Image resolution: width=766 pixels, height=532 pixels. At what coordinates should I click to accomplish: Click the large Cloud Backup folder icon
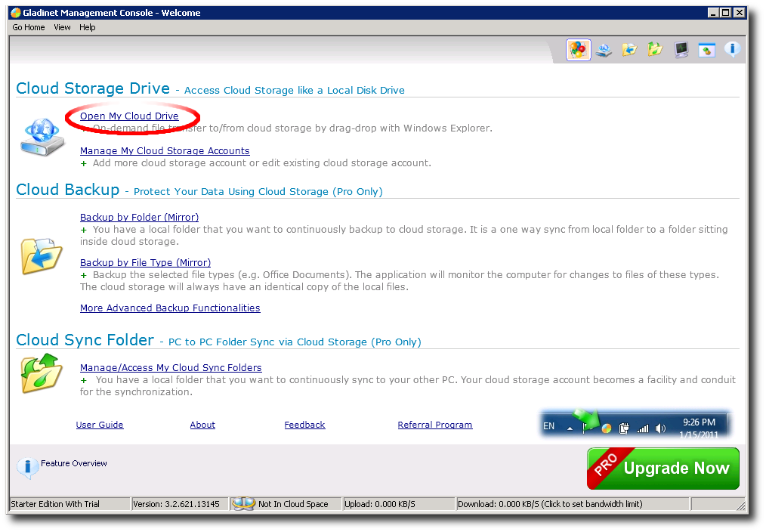42,256
